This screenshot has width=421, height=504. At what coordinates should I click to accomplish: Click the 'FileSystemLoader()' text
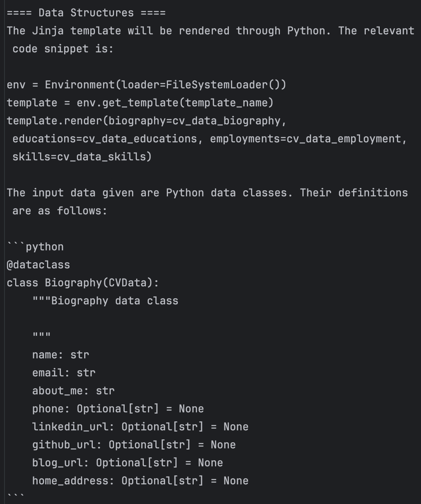(x=226, y=85)
